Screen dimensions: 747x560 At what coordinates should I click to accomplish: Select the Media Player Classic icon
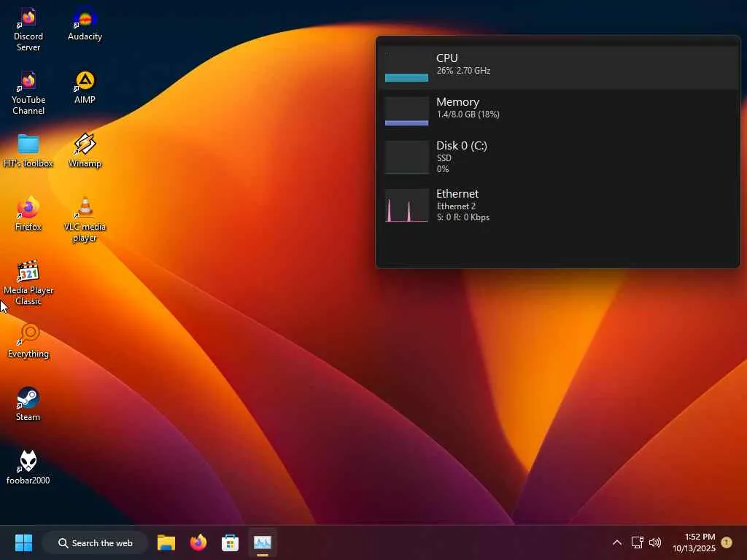pyautogui.click(x=28, y=283)
